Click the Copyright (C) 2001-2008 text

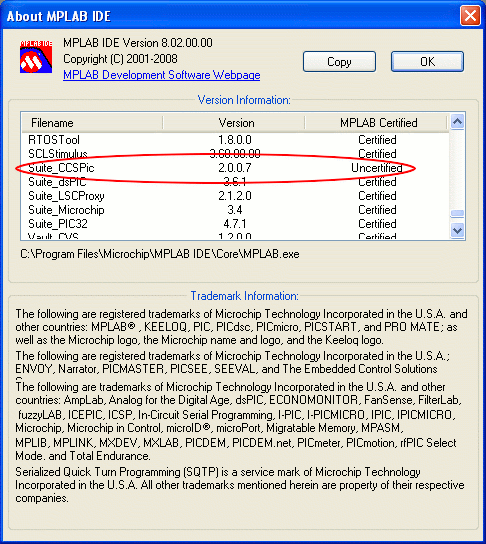(120, 59)
